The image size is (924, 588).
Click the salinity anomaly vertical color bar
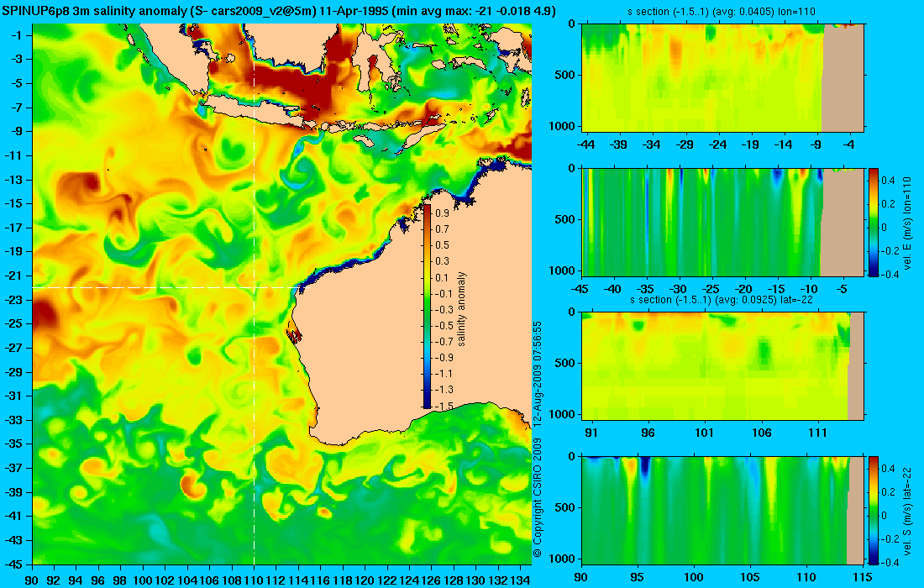(x=428, y=307)
